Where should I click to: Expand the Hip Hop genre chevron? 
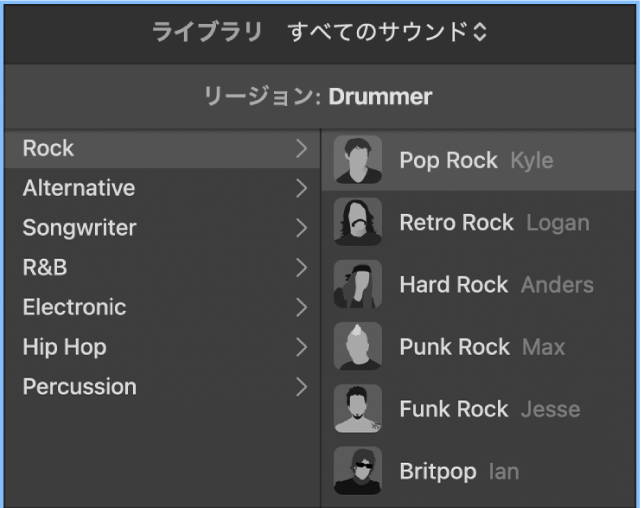pyautogui.click(x=302, y=347)
